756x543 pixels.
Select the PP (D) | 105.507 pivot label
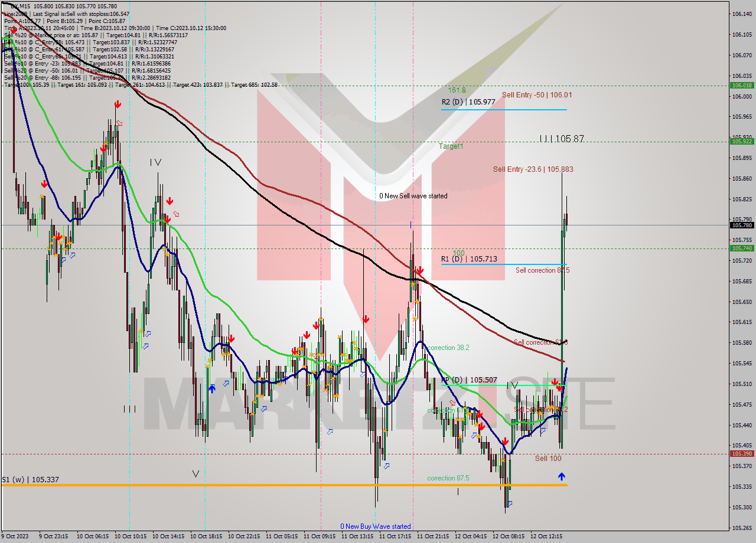[468, 380]
